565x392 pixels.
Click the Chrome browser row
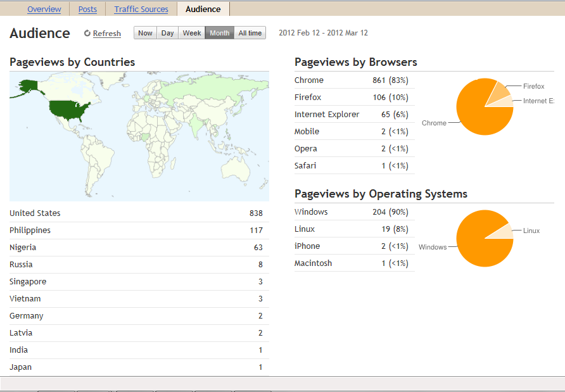pos(355,80)
